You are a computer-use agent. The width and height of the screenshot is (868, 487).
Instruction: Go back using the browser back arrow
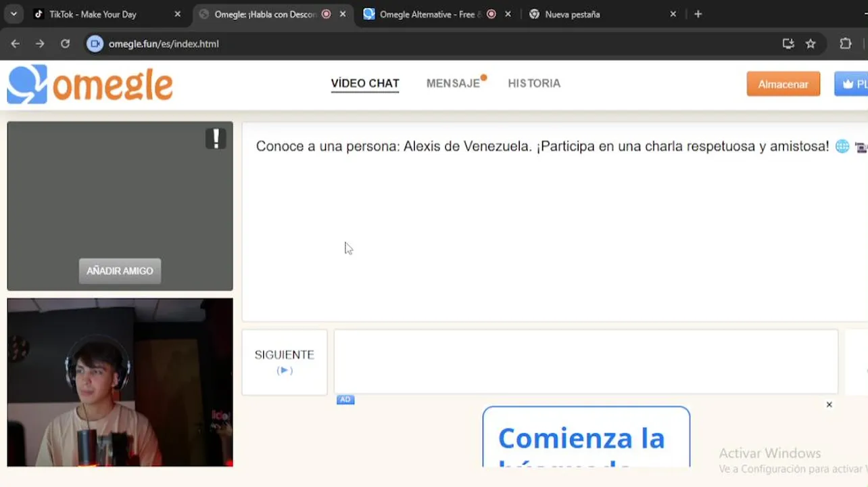(x=15, y=44)
